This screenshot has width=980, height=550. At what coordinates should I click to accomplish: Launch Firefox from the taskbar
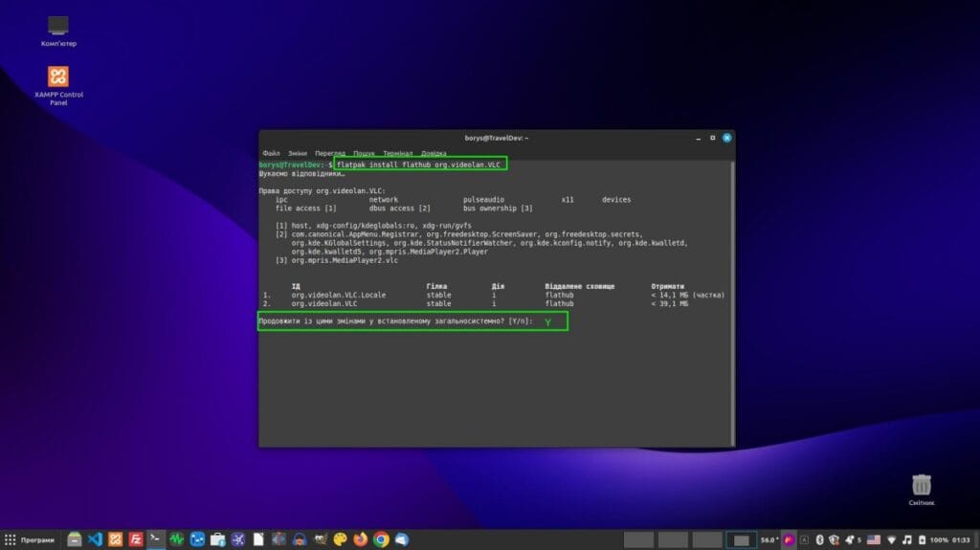[361, 539]
